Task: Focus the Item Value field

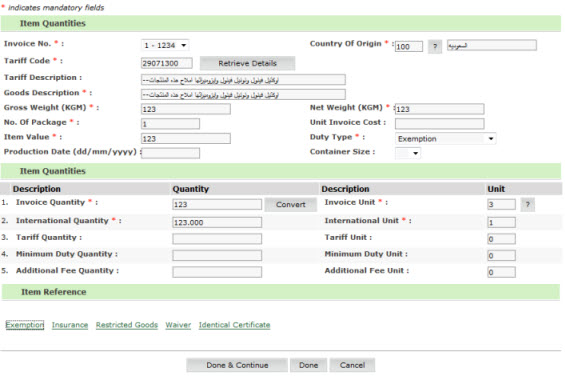Action: pyautogui.click(x=186, y=139)
